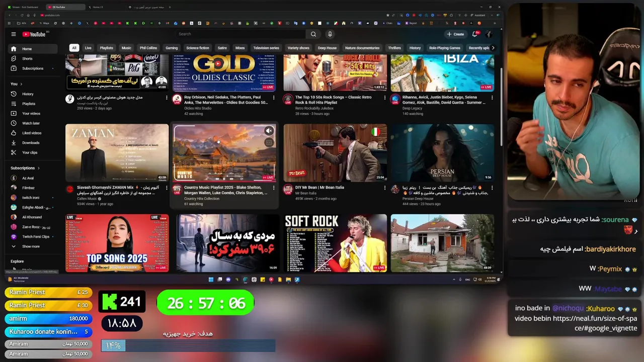Open the YouTube hamburger guide menu
Image resolution: width=644 pixels, height=362 pixels.
coord(14,34)
